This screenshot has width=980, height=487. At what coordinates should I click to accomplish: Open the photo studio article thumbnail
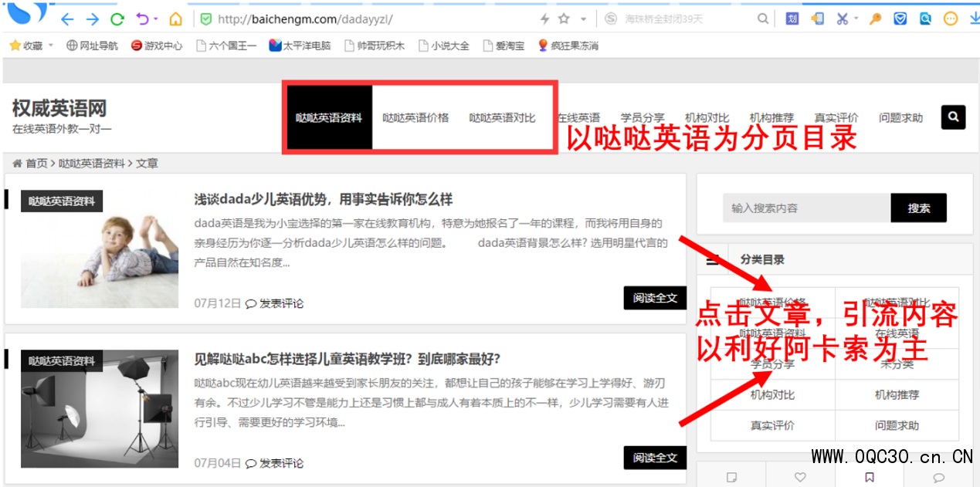(100, 408)
